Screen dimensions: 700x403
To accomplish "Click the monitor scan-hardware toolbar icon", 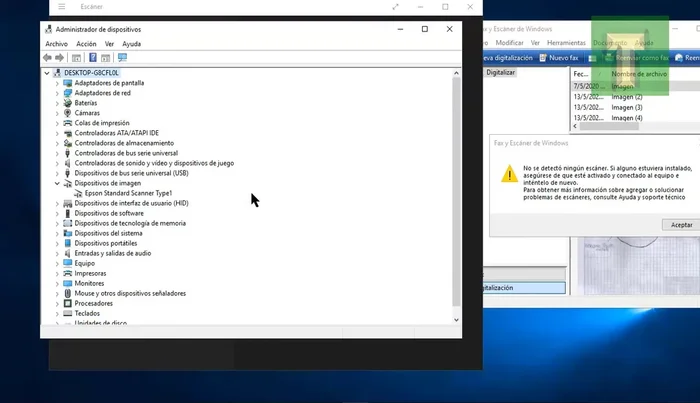I will 122,58.
